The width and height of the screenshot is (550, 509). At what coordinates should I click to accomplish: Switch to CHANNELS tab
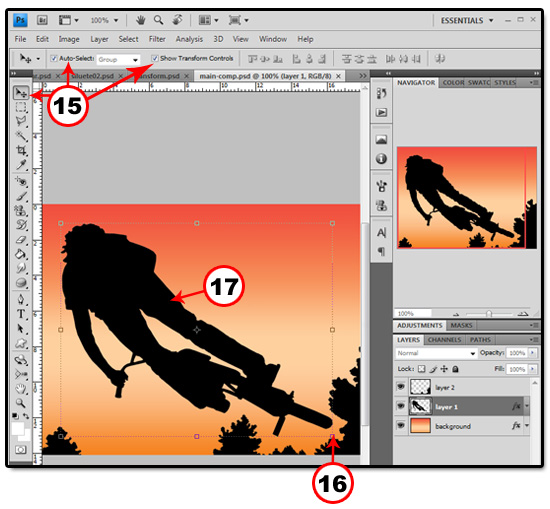pyautogui.click(x=444, y=340)
